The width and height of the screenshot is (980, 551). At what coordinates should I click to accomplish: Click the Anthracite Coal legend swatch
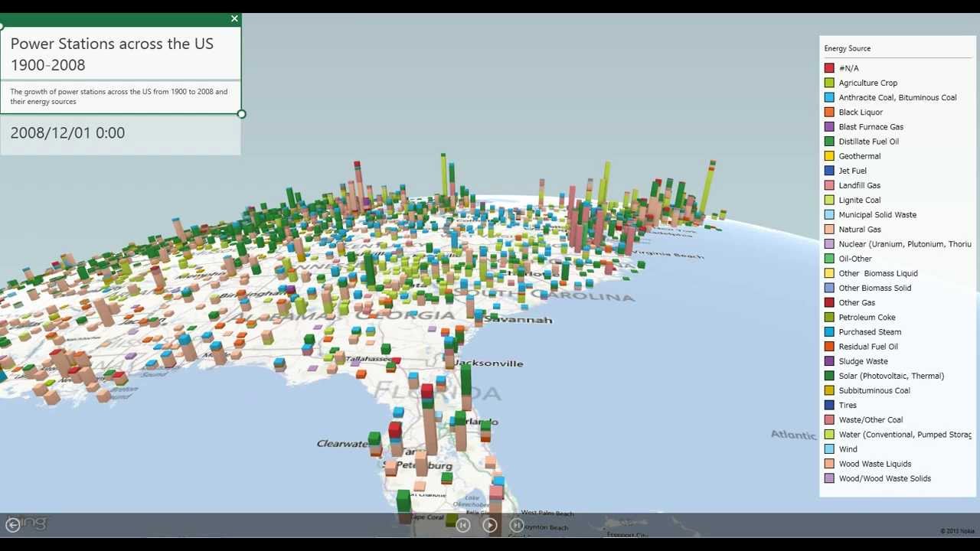pos(829,97)
